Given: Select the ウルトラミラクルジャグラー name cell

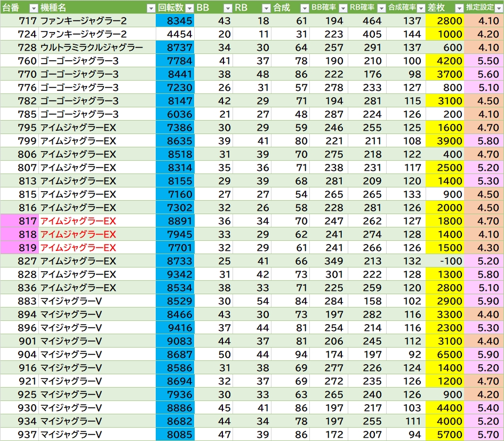Looking at the screenshot, I should (97, 48).
